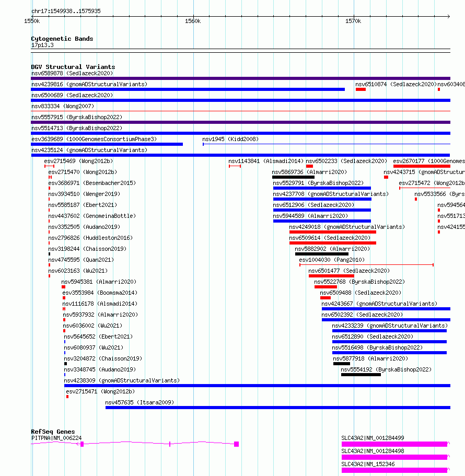Select nsv2796826 (Huddleston2016) variant
The height and width of the screenshot is (476, 465).
(x=90, y=237)
